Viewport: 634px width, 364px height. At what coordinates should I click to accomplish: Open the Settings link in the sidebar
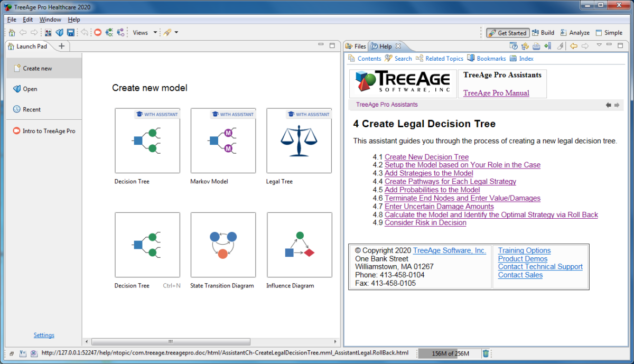coord(44,334)
